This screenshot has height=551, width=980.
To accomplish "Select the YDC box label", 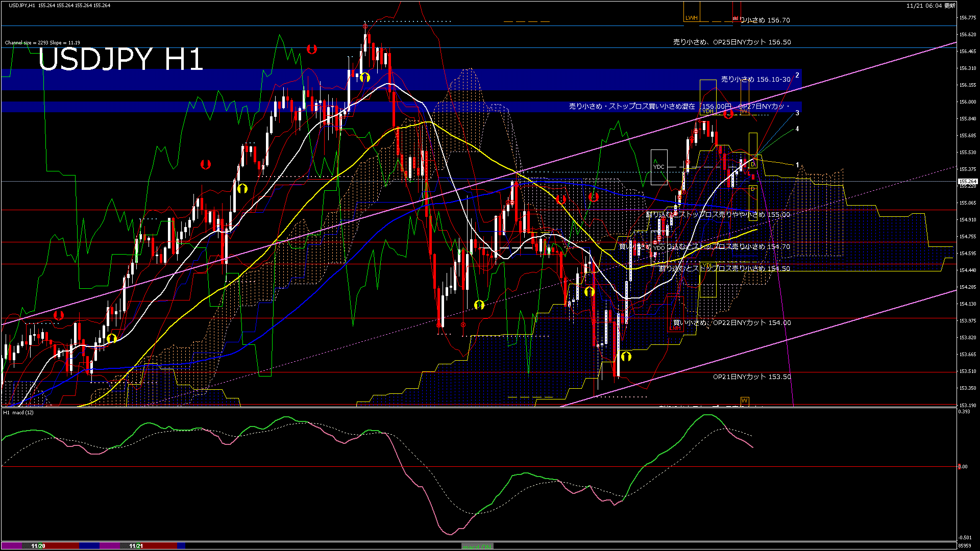I will [x=659, y=167].
